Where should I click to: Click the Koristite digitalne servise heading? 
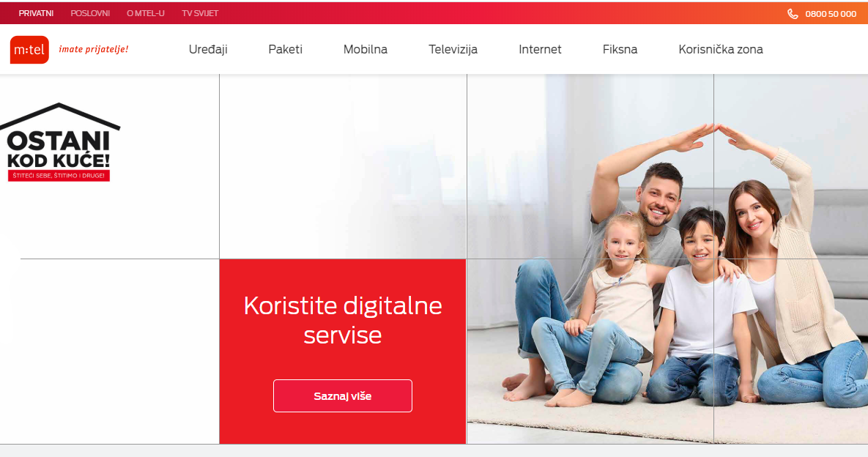point(343,320)
